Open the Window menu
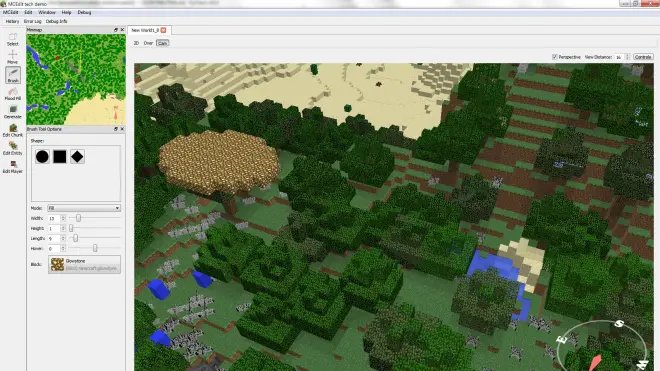Image resolution: width=660 pixels, height=371 pixels. click(x=47, y=12)
